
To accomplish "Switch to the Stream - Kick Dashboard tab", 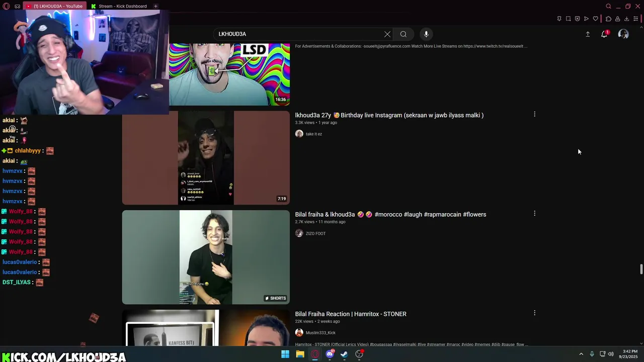I will [119, 6].
